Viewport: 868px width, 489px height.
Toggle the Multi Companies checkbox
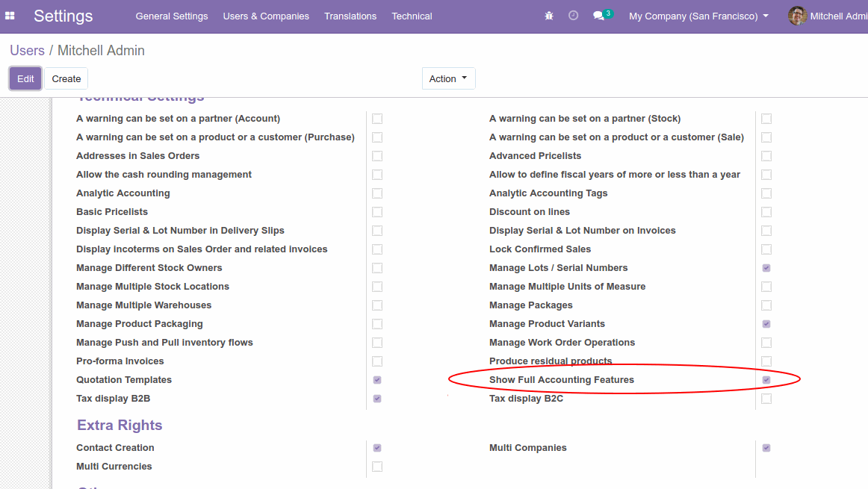click(x=766, y=448)
